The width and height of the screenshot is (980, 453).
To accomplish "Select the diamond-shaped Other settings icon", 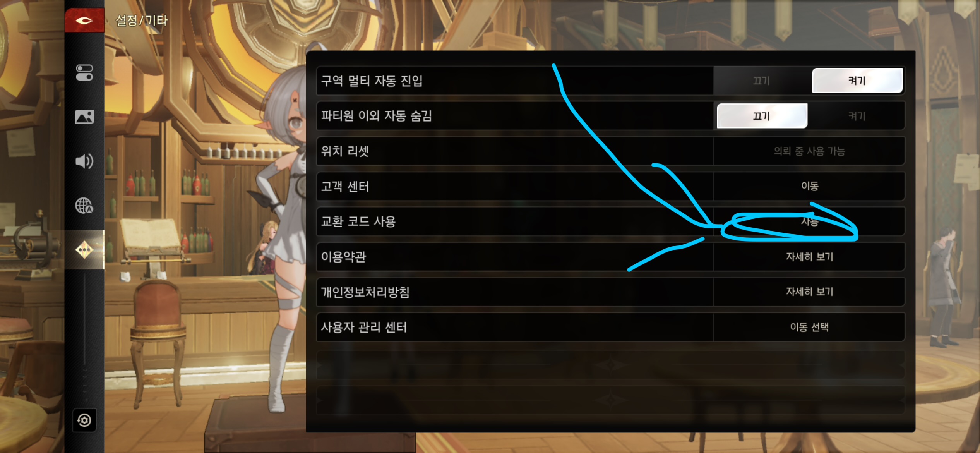I will [84, 250].
